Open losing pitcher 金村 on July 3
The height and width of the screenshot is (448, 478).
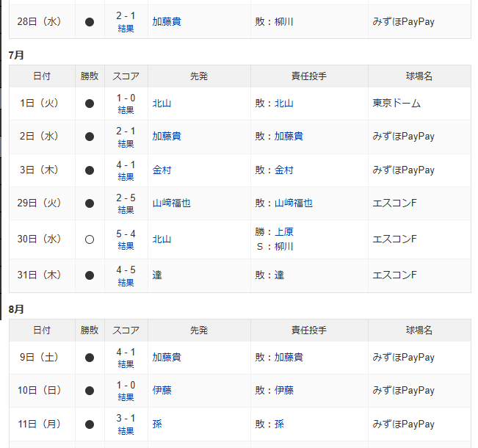click(284, 170)
